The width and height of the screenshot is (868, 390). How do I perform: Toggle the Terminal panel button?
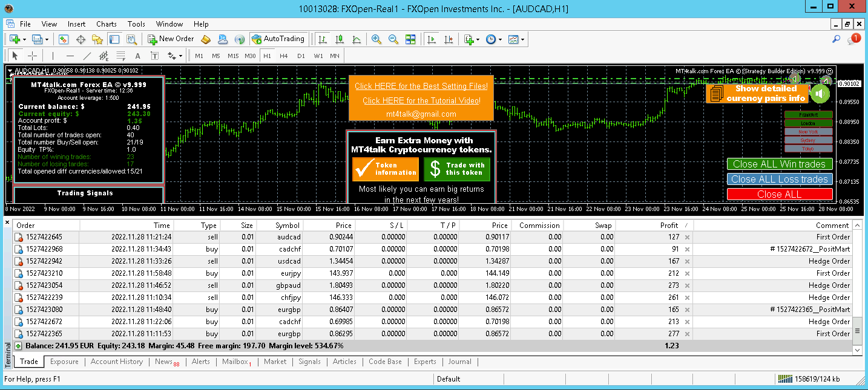click(x=114, y=39)
